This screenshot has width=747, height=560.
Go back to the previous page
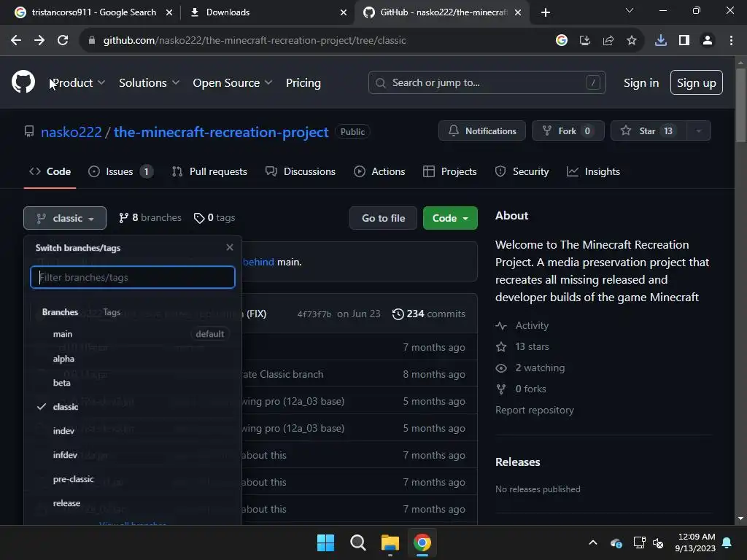coord(16,41)
